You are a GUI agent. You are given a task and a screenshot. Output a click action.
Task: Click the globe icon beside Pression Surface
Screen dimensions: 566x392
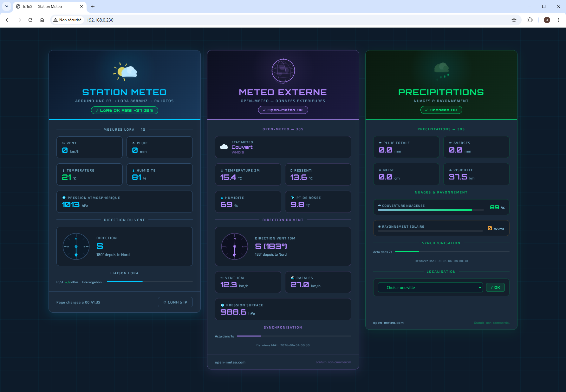[223, 305]
